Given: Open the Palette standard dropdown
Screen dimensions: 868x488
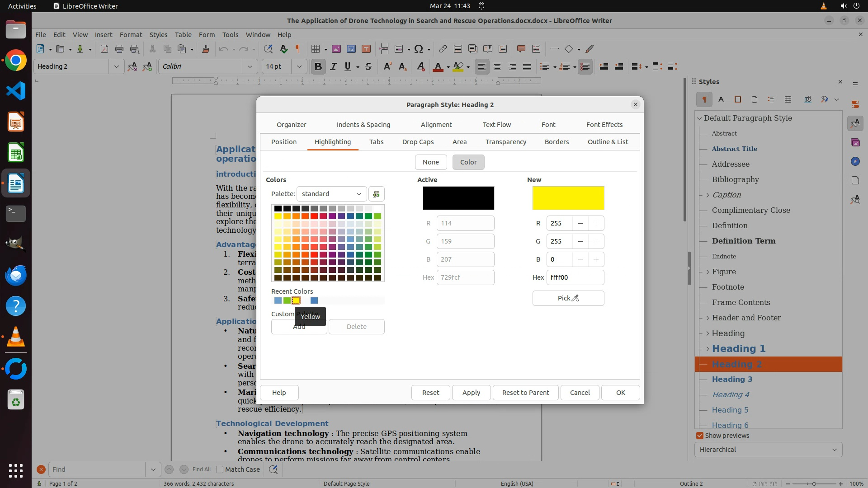Looking at the screenshot, I should (331, 194).
